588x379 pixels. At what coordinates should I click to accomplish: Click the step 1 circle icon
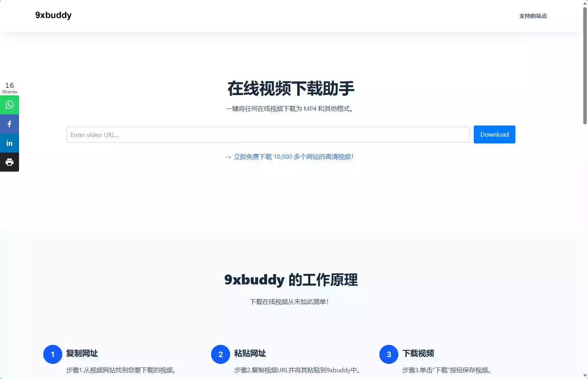pos(53,354)
